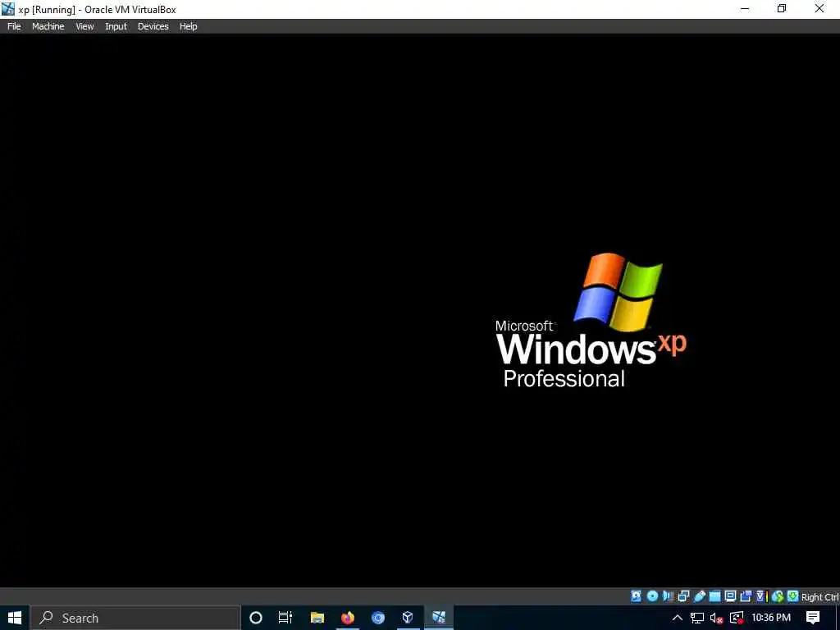Restore down the VirtualBox window
840x630 pixels.
pos(782,9)
